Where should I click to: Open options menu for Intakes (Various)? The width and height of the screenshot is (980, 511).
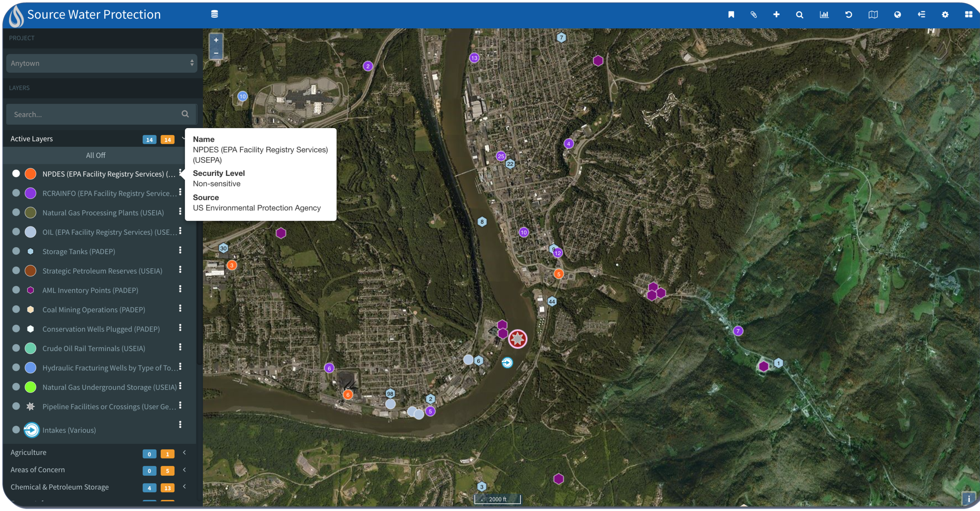pyautogui.click(x=180, y=425)
